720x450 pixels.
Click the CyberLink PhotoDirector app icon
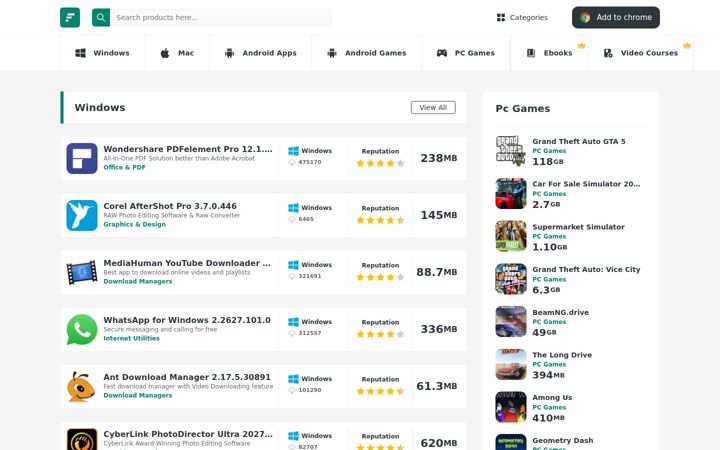(82, 439)
